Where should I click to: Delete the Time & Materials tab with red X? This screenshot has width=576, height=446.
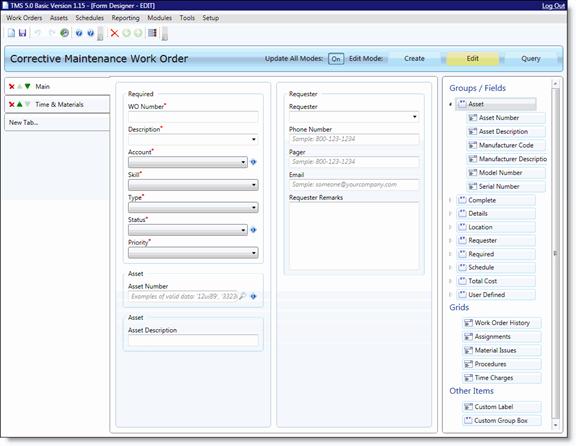(12, 104)
